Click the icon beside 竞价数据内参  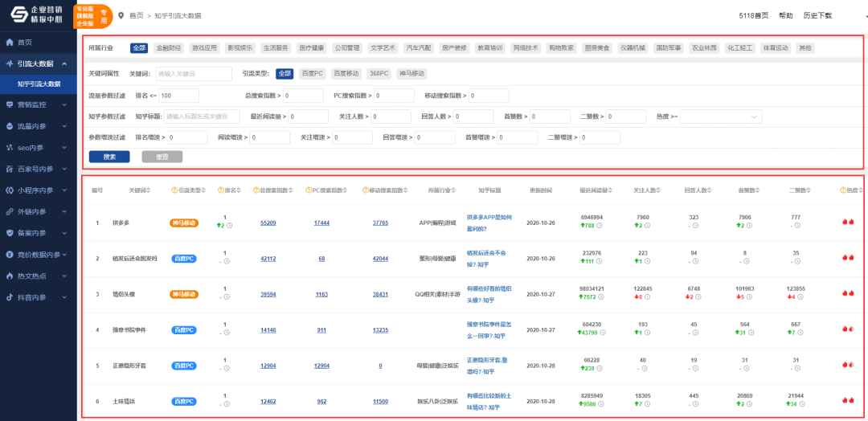tap(10, 255)
